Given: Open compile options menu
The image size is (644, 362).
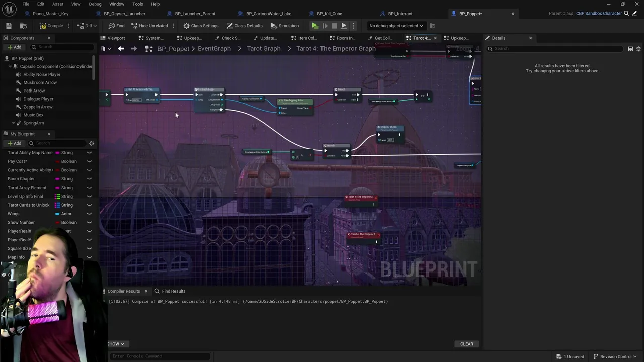Looking at the screenshot, I should 68,26.
